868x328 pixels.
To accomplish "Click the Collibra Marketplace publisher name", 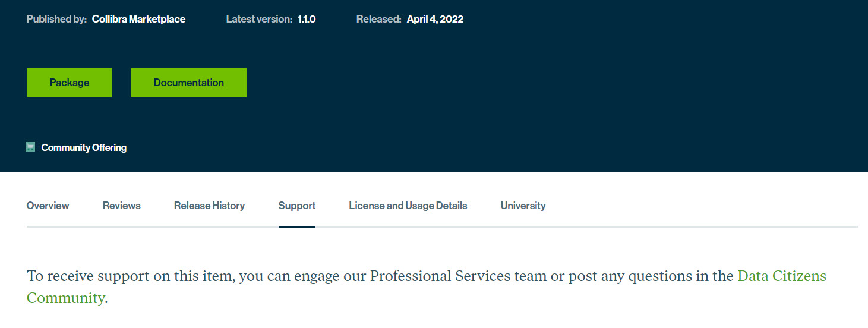I will click(x=138, y=19).
